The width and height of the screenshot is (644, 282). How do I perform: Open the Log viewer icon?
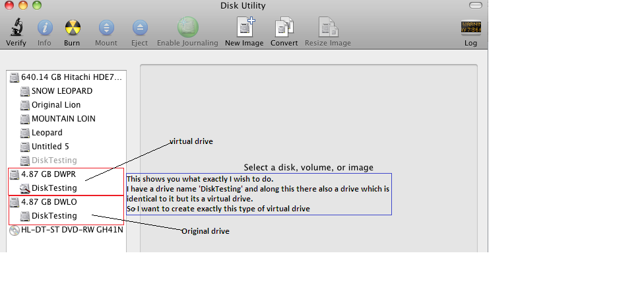(470, 28)
